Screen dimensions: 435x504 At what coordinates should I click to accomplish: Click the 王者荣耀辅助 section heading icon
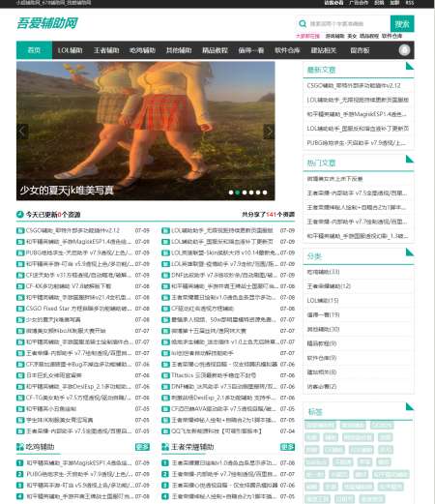click(165, 447)
